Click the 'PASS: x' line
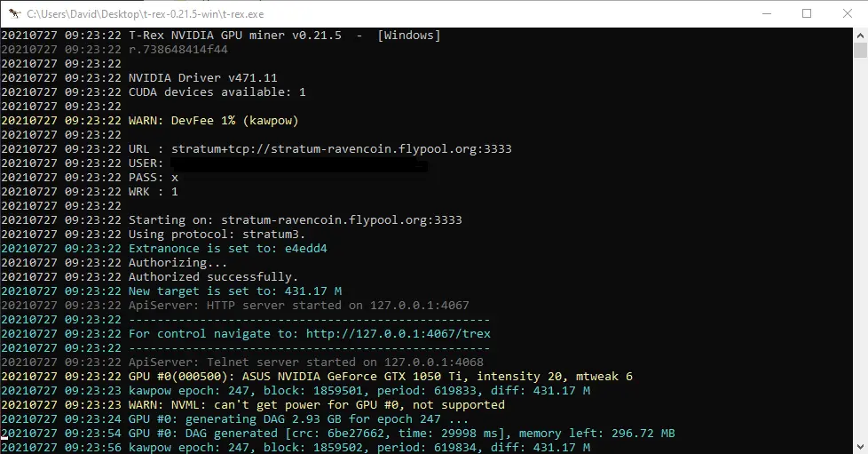The width and height of the screenshot is (868, 454). click(90, 178)
